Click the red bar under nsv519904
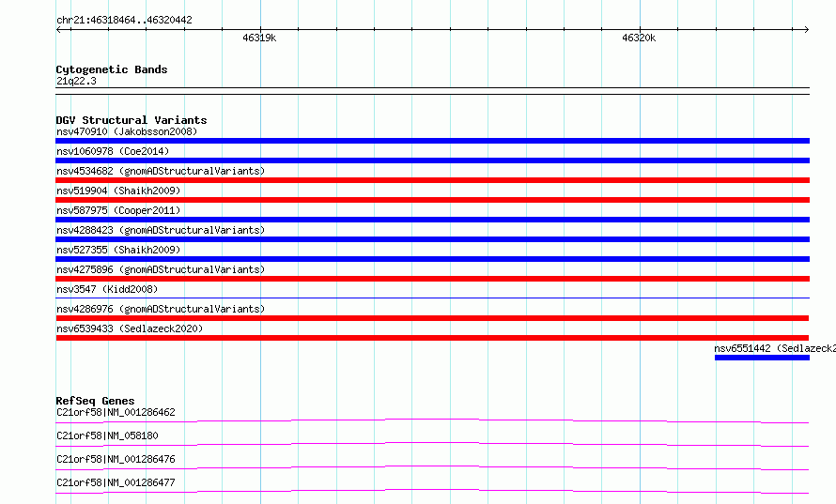The height and width of the screenshot is (504, 836). point(432,200)
